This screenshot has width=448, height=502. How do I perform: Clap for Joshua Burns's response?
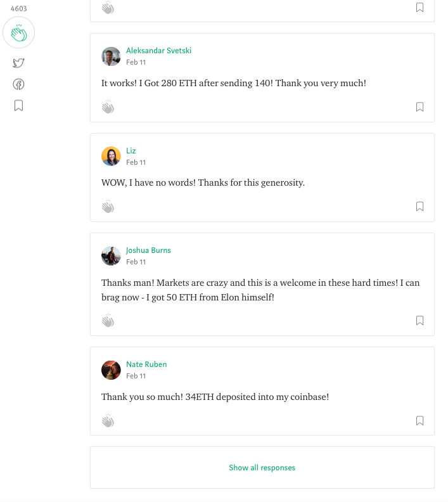tap(108, 321)
